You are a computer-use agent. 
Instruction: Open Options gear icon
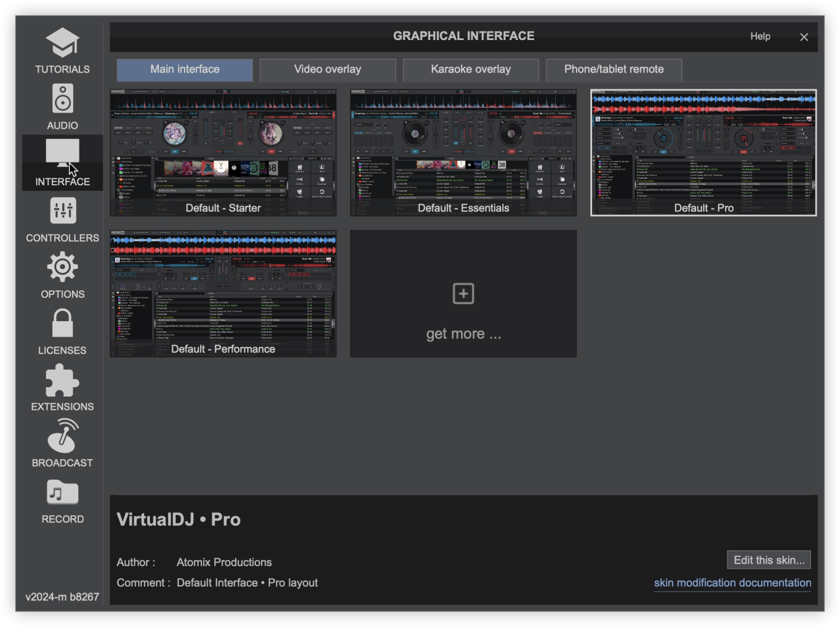coord(62,267)
